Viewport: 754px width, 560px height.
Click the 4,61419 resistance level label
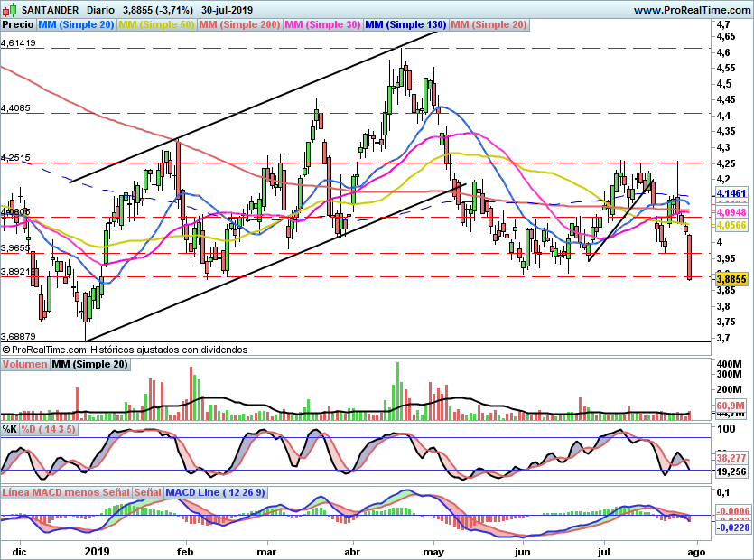18,43
